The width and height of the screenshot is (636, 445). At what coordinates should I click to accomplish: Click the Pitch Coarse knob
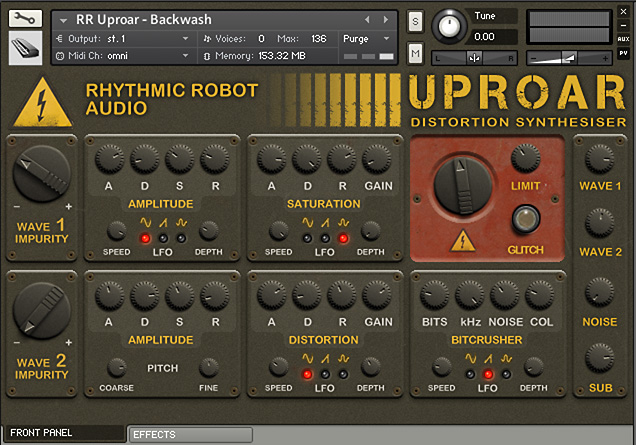(117, 367)
